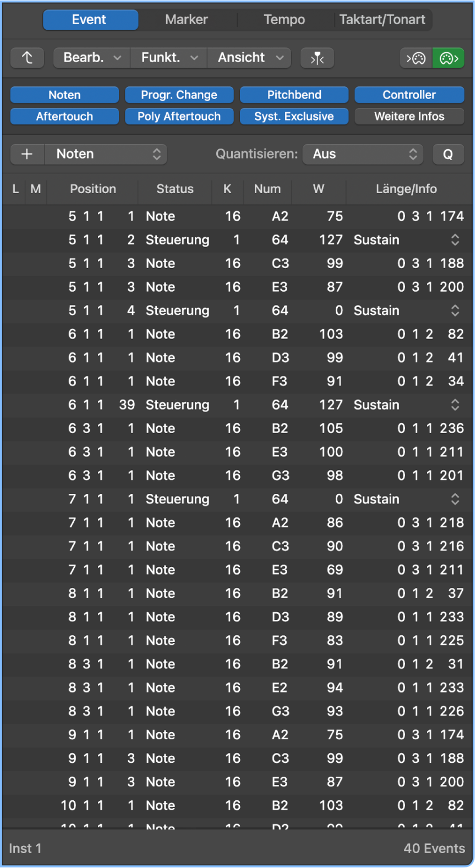
Task: Toggle the Pitchbend event filter
Action: pos(294,95)
